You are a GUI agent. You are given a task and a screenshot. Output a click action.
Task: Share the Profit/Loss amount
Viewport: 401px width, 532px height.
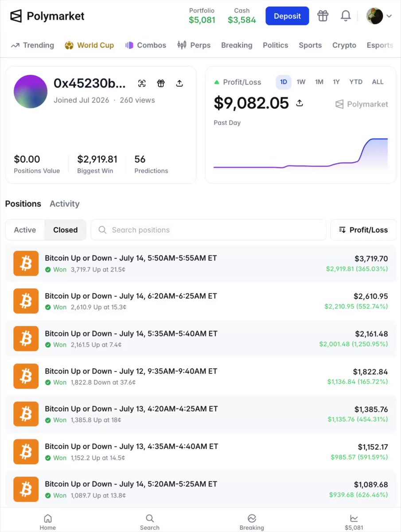tap(300, 103)
